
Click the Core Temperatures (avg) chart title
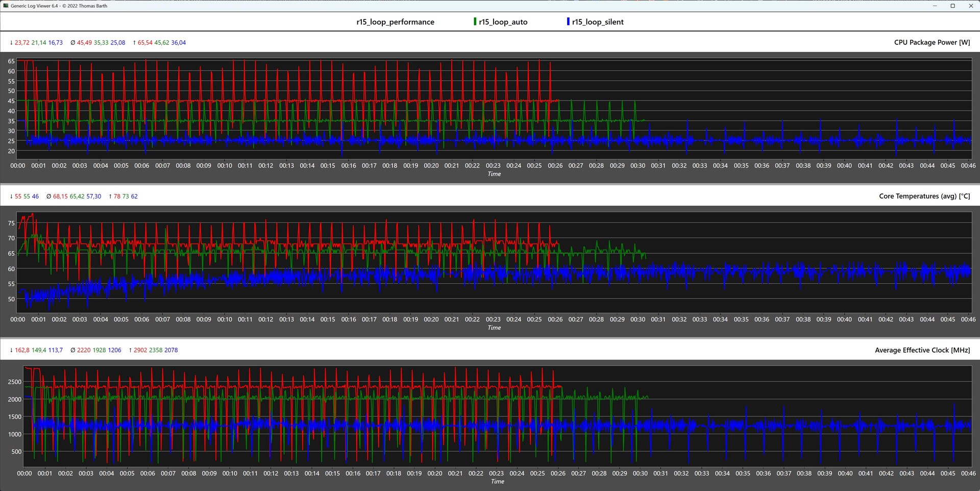(924, 196)
